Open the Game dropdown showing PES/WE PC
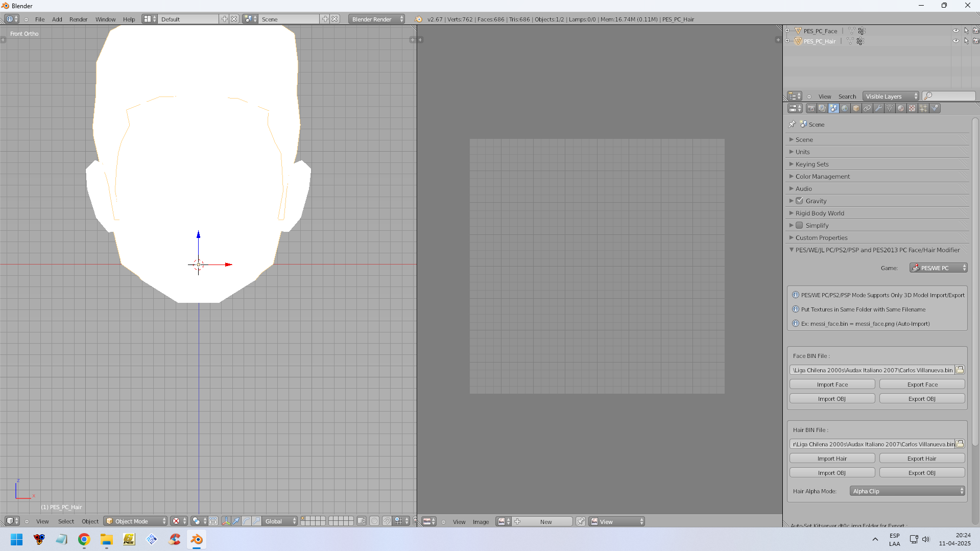The image size is (980, 551). tap(938, 268)
